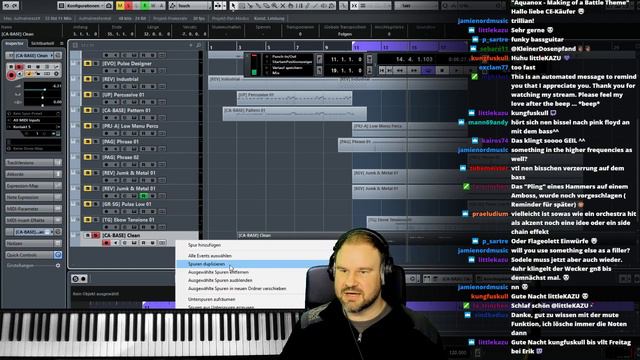
Task: Click the [UP] Percussive 01 clip in timeline
Action: pos(294,98)
